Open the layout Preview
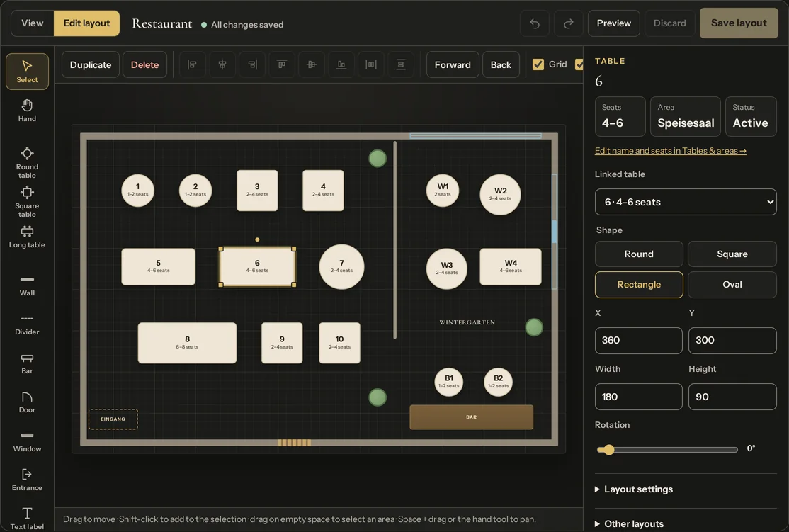Viewport: 789px width, 532px height. (x=614, y=23)
